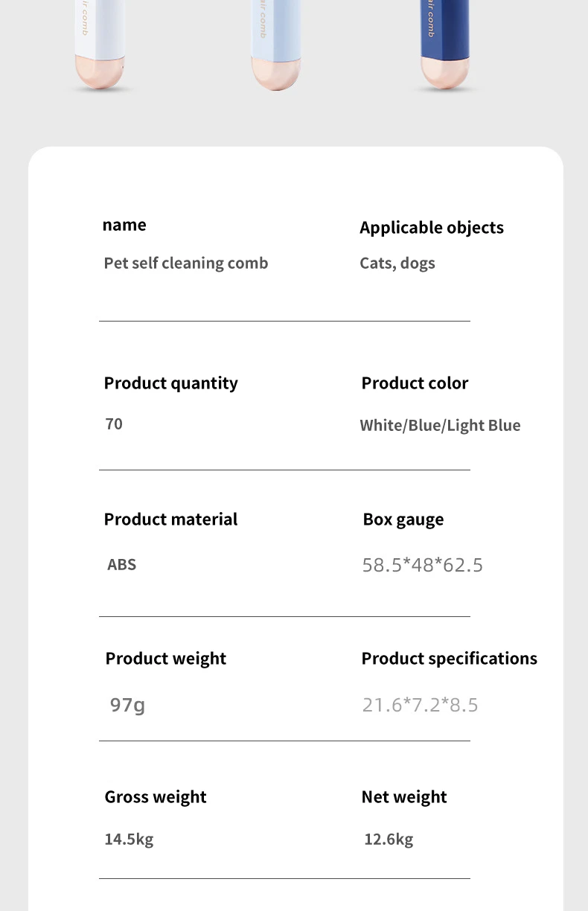The height and width of the screenshot is (911, 588).
Task: Click the "Product specifications" heading
Action: coord(449,659)
